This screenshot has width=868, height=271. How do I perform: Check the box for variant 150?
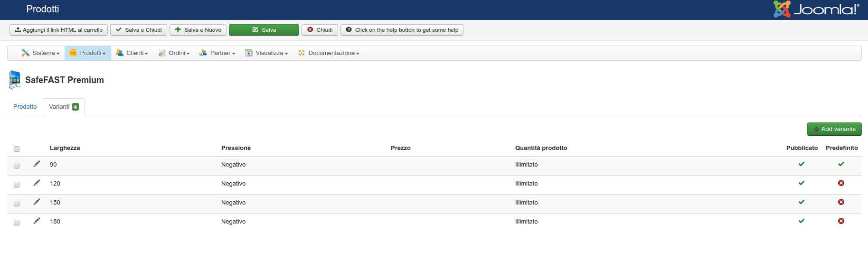[17, 204]
